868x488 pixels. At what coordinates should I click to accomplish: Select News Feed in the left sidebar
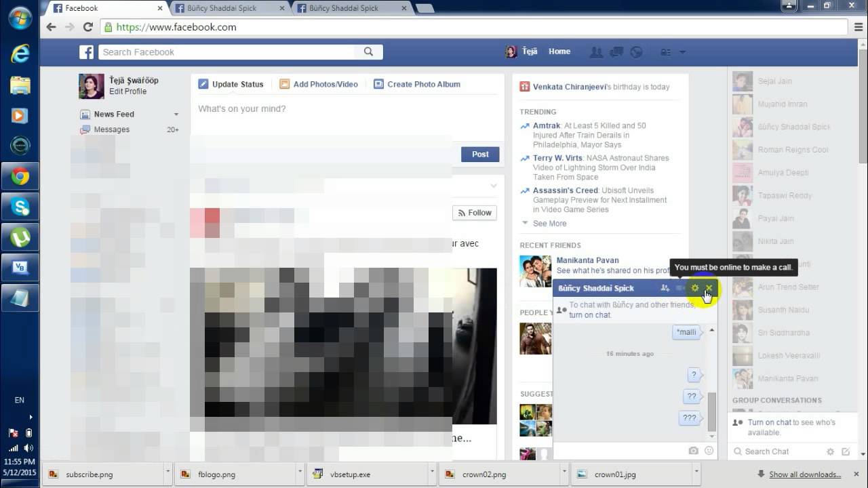pyautogui.click(x=114, y=114)
